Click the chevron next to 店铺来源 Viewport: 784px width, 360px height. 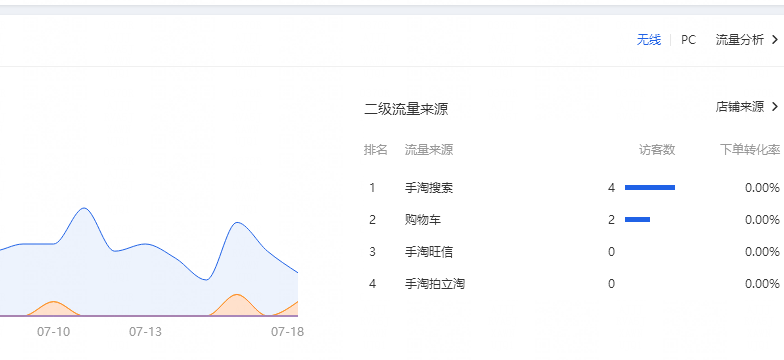pos(775,106)
